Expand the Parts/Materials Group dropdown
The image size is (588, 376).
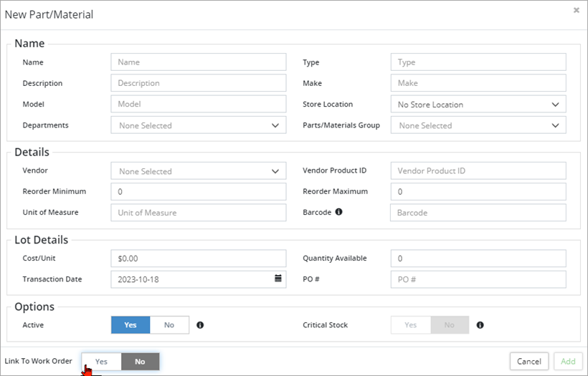(x=478, y=125)
